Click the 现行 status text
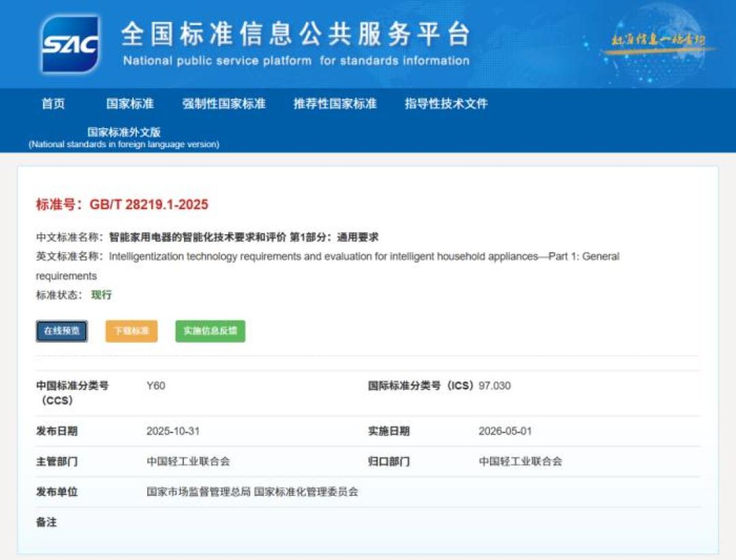Viewport: 736px width, 560px height. click(102, 295)
